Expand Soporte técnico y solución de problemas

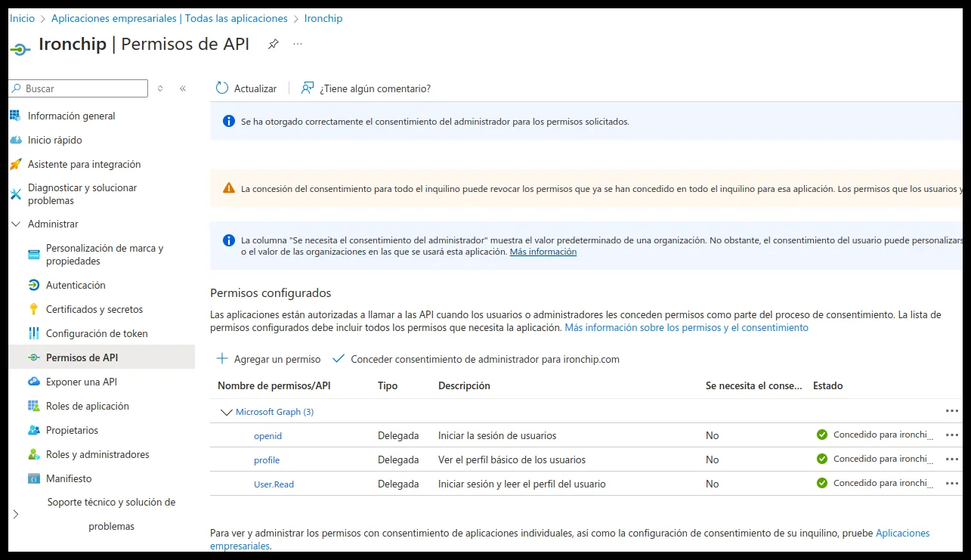[17, 514]
